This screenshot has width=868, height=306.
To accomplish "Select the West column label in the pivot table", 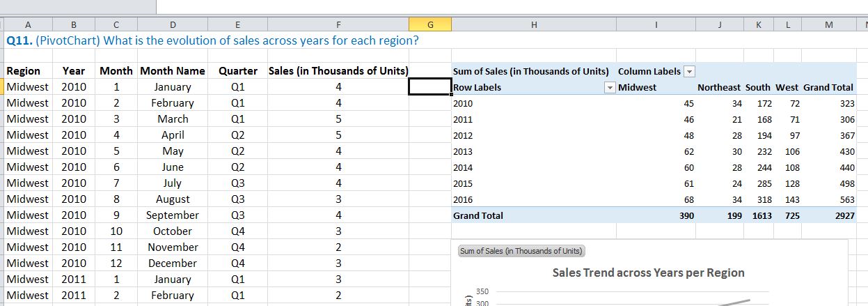I will tap(787, 87).
